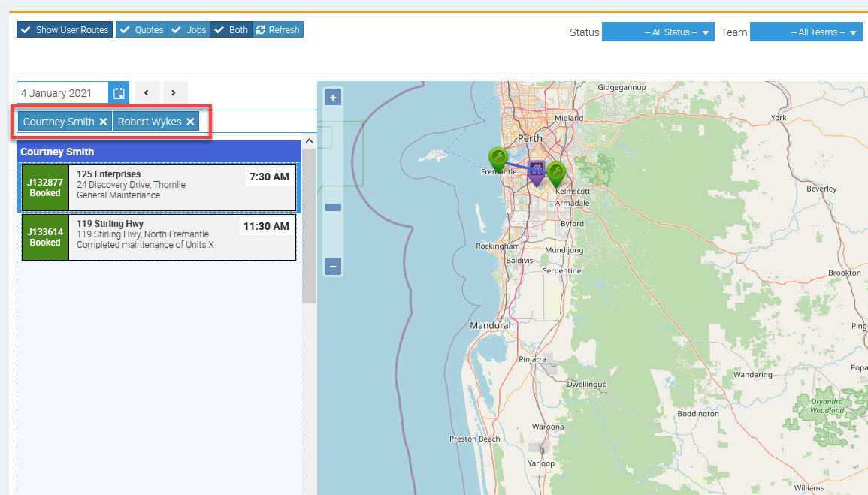Go to previous day arrow
This screenshot has width=868, height=495.
(147, 93)
